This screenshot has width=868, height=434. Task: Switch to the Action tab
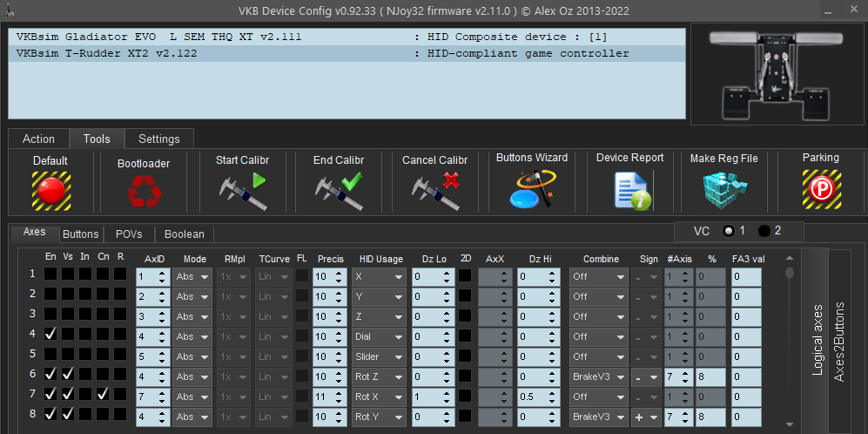coord(39,139)
